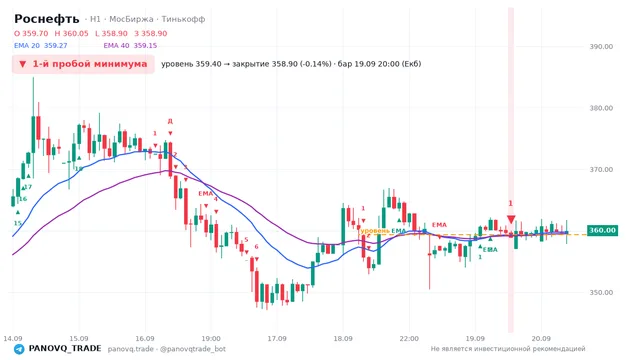Click the 'Не является инвестиционной рекомендацией' disclaimer
This screenshot has width=640, height=360.
pos(508,349)
